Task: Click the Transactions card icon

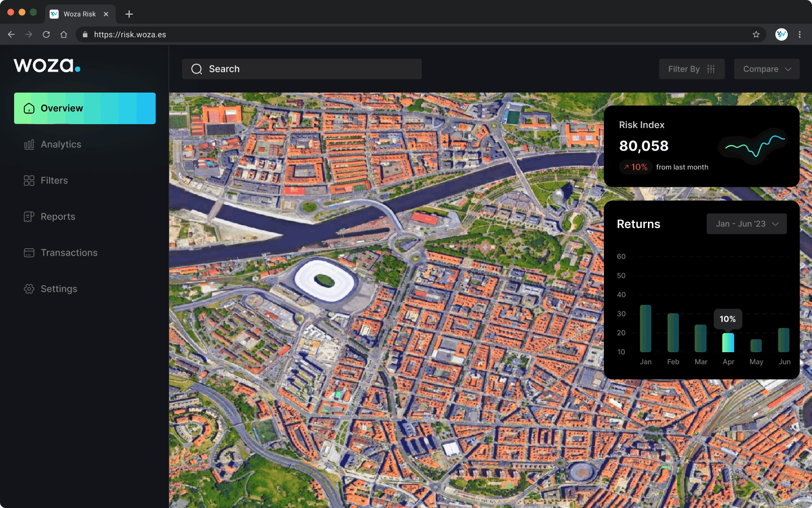Action: 29,253
